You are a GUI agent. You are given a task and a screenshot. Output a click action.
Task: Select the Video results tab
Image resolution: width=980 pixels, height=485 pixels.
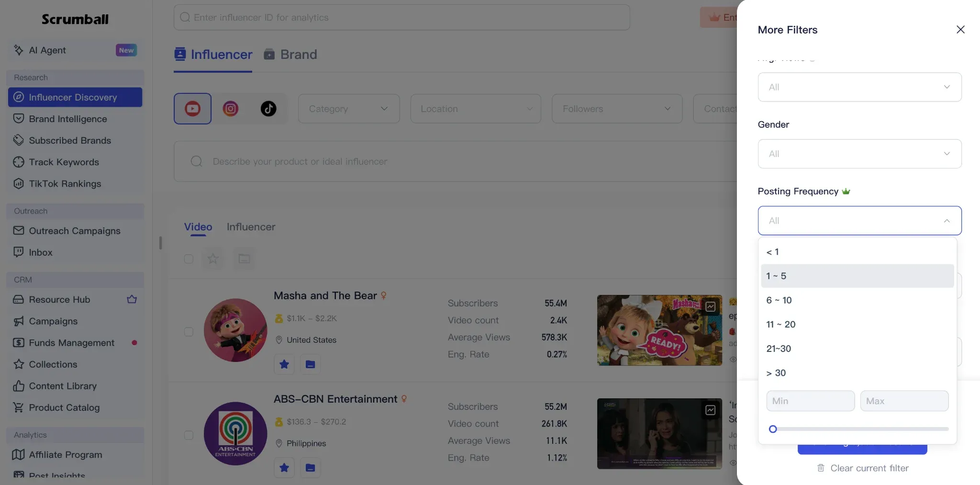click(198, 227)
